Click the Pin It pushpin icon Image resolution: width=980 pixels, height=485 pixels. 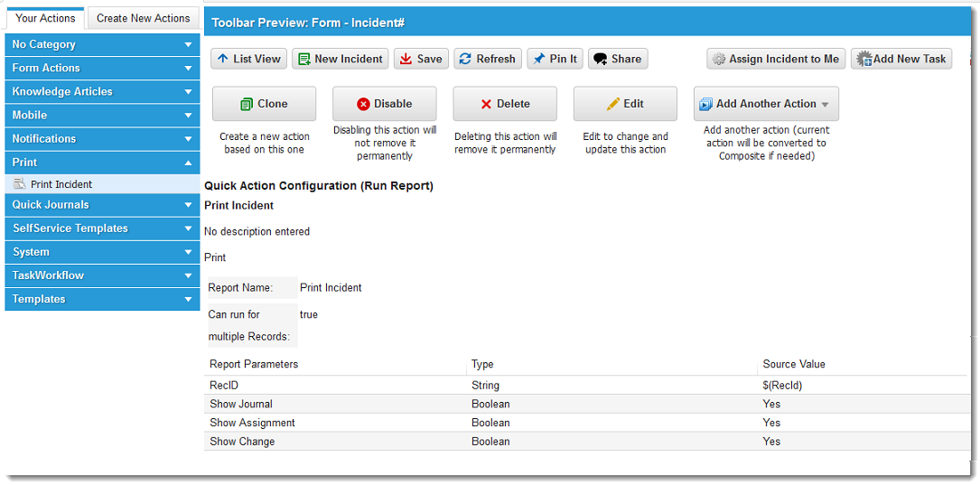point(539,59)
